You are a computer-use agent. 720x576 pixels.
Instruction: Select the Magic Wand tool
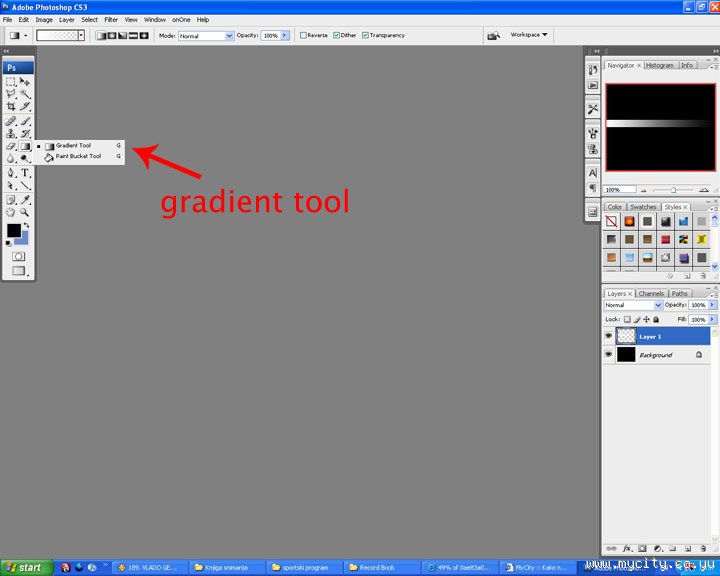(x=25, y=95)
